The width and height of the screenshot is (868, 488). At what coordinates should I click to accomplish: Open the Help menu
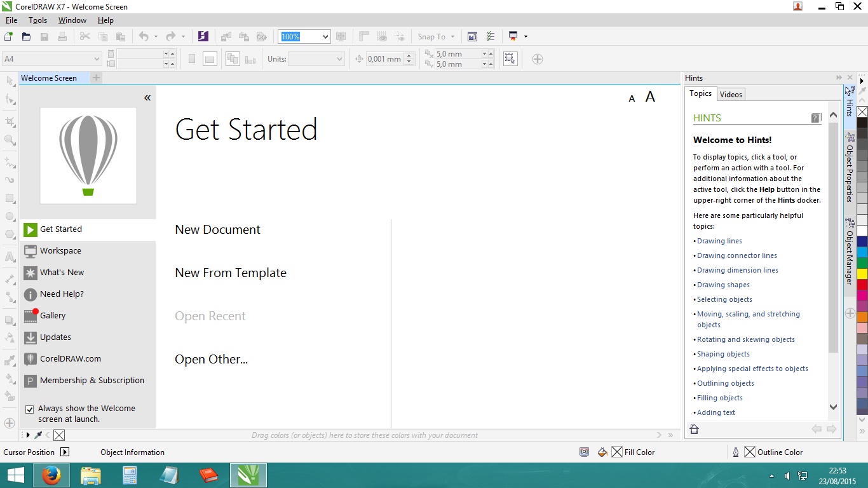(x=105, y=20)
